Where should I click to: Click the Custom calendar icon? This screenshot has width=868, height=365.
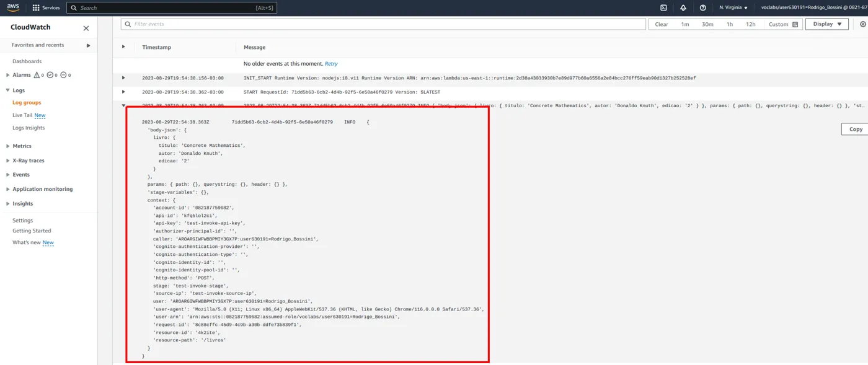795,25
